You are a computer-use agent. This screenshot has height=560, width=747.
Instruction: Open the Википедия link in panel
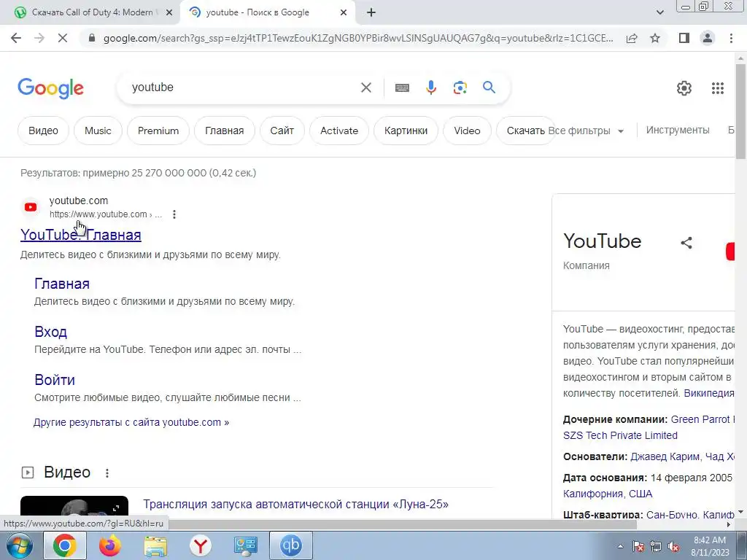pyautogui.click(x=709, y=393)
